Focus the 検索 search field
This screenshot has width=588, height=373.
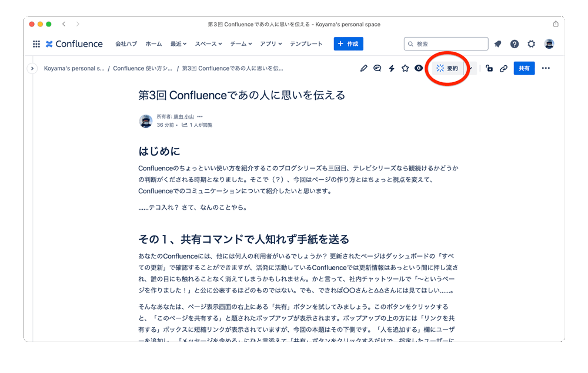(x=446, y=44)
